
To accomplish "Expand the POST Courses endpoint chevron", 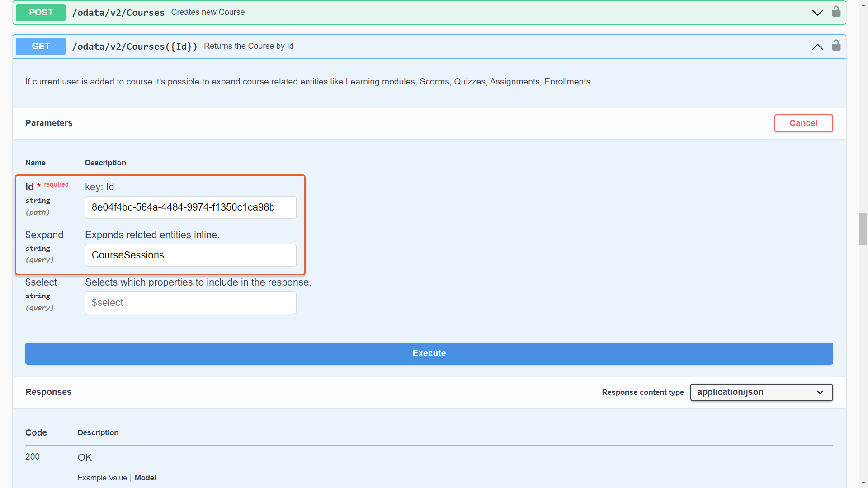I will (x=817, y=13).
